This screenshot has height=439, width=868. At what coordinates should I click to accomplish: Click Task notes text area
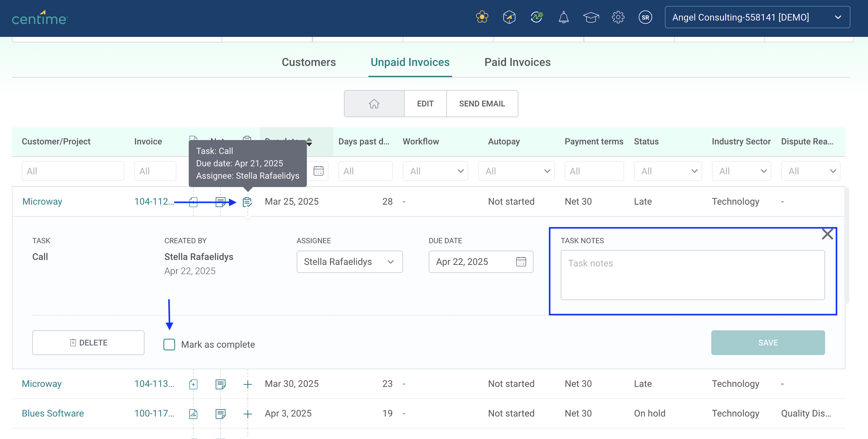click(x=693, y=275)
